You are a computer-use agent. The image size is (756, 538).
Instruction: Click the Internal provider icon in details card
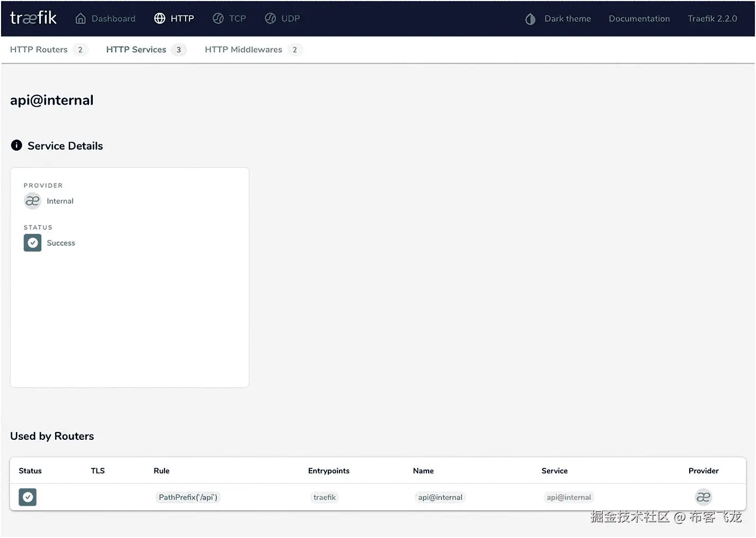(32, 201)
